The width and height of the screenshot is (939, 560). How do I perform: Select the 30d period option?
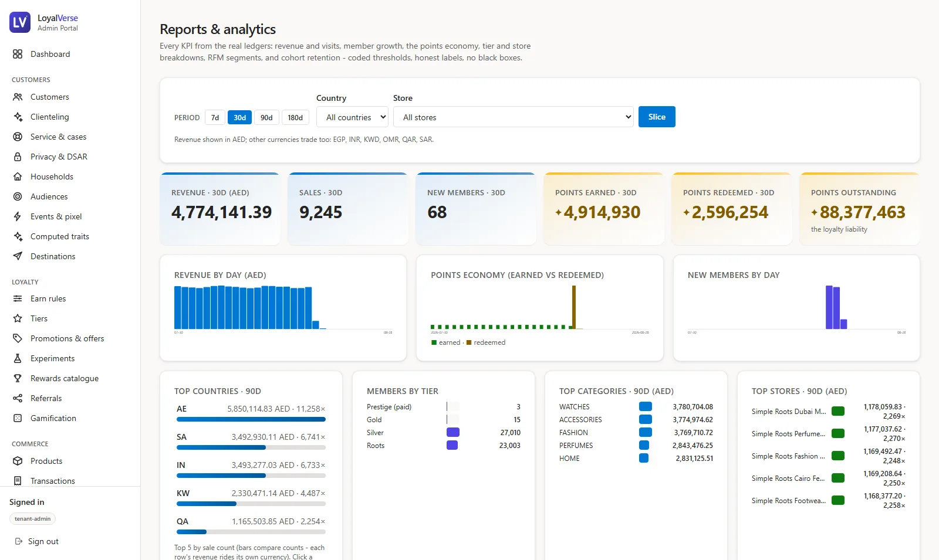pyautogui.click(x=239, y=117)
